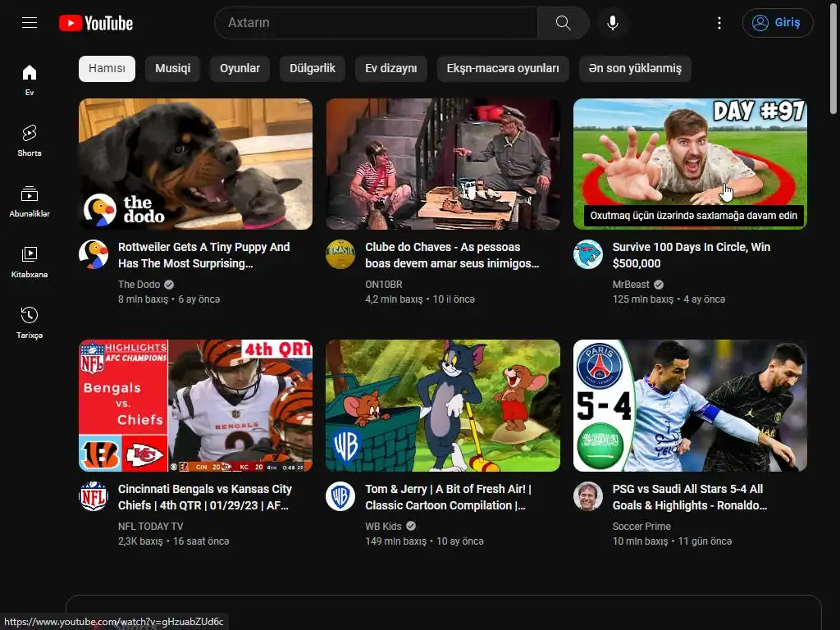840x630 pixels.
Task: Click '125 mln baxış' under MrBeast video
Action: (x=643, y=299)
